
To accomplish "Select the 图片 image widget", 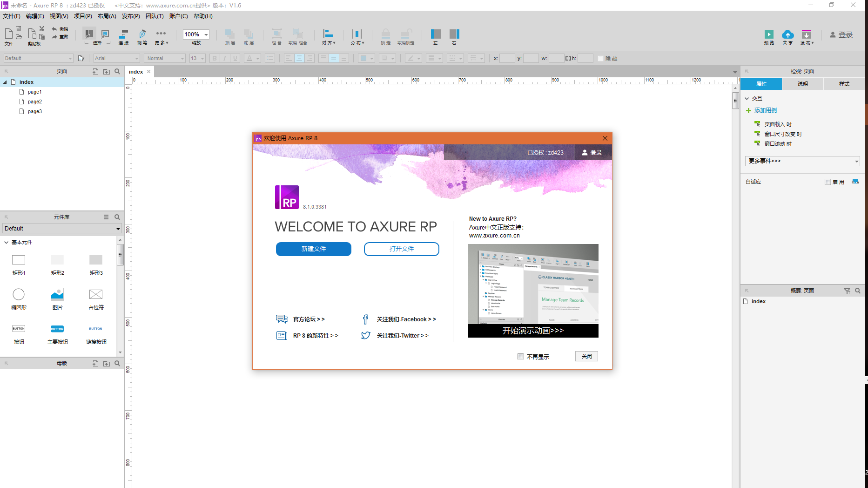I will point(57,298).
